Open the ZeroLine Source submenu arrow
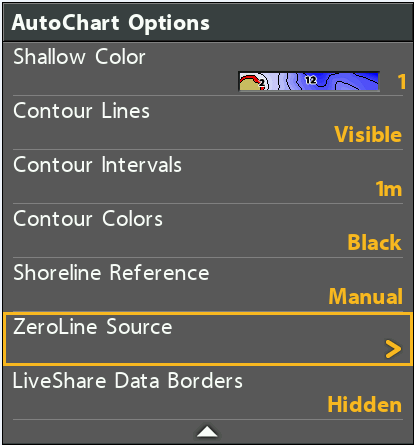 click(393, 349)
